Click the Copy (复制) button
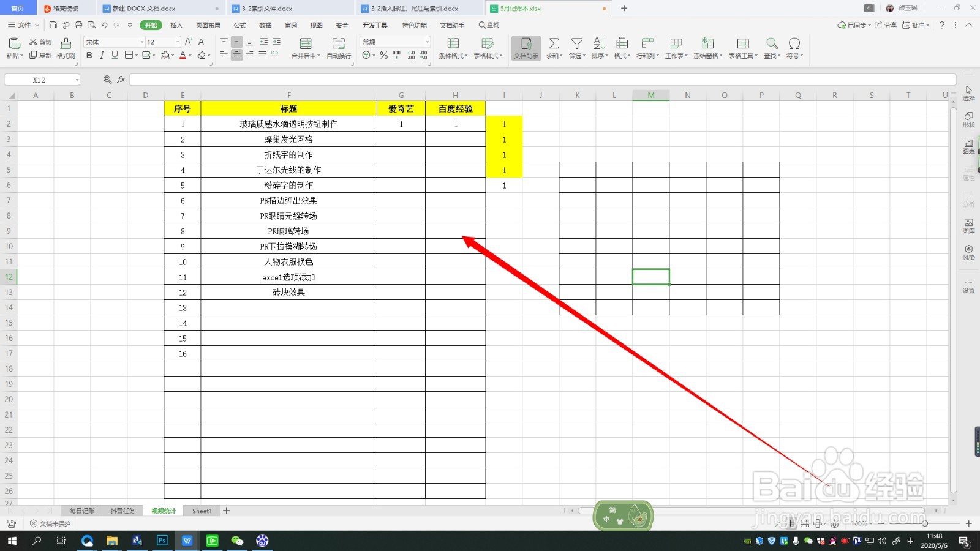Viewport: 980px width, 551px height. pyautogui.click(x=40, y=56)
